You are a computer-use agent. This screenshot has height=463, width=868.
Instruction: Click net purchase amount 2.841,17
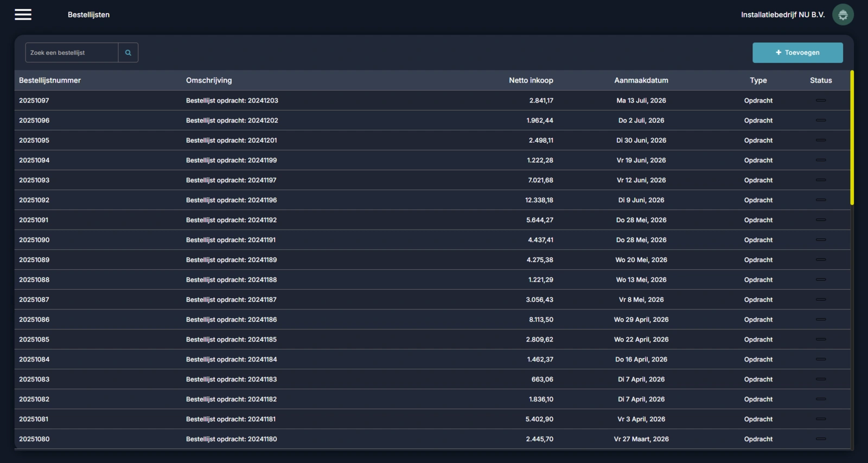point(541,100)
